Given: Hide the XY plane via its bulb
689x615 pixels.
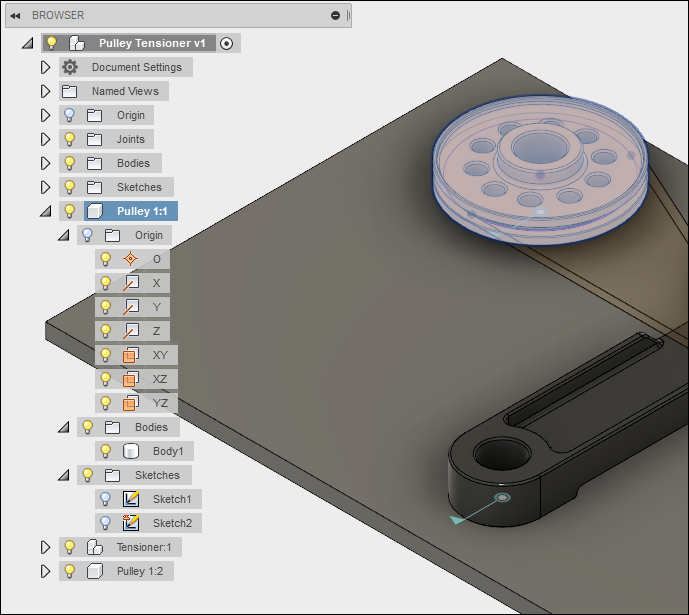Looking at the screenshot, I should [x=105, y=355].
